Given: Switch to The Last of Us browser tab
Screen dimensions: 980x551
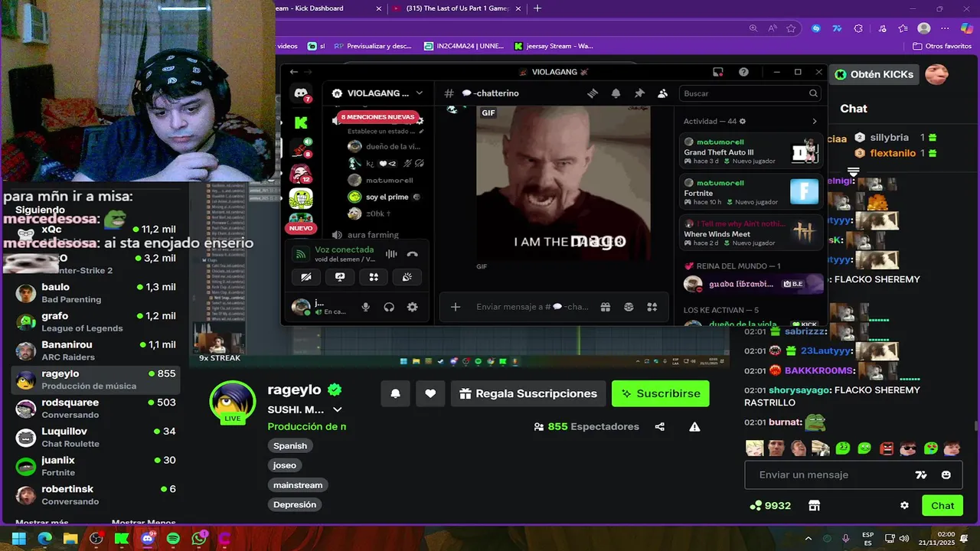Looking at the screenshot, I should point(458,8).
